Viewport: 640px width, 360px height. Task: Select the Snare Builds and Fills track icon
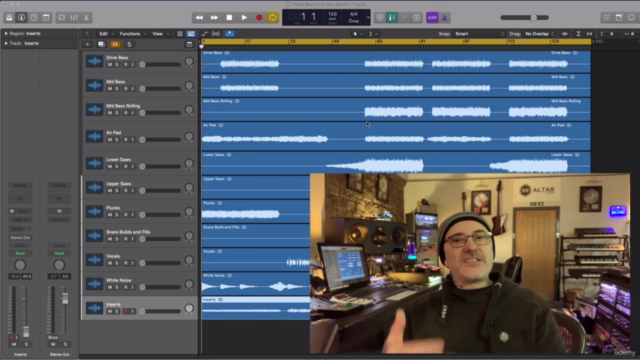[x=94, y=236]
